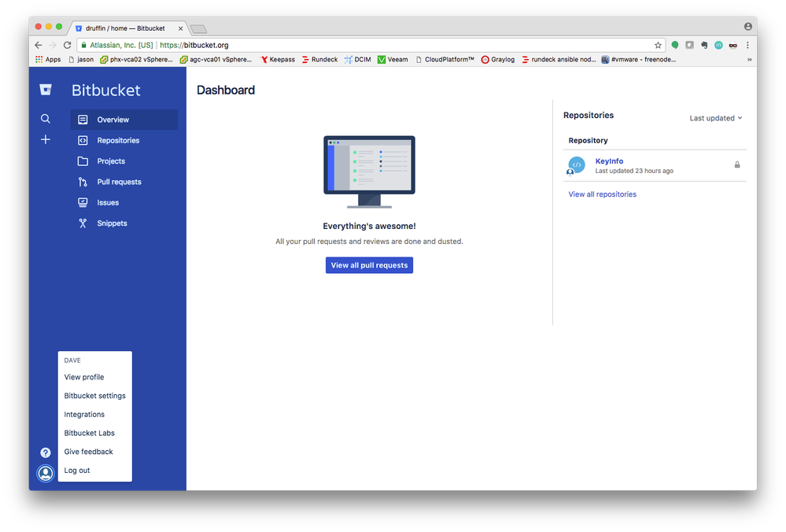Go to Snippets in the sidebar

click(124, 224)
